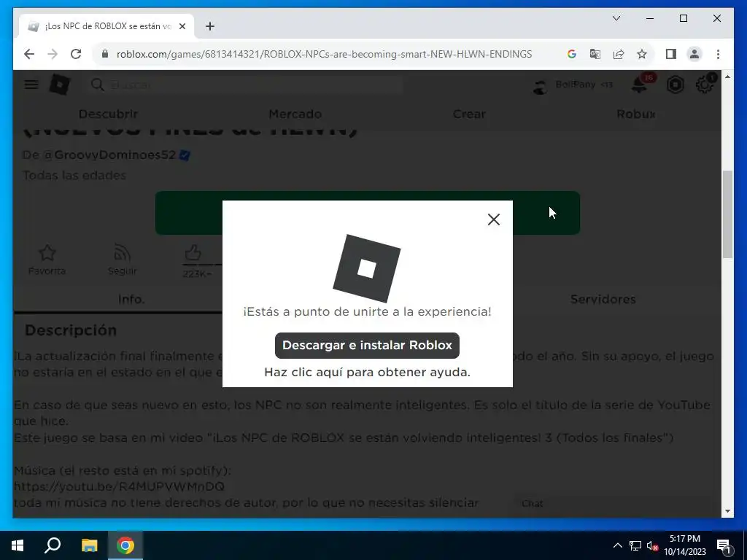747x560 pixels.
Task: Open Roblox settings gear
Action: tap(704, 85)
